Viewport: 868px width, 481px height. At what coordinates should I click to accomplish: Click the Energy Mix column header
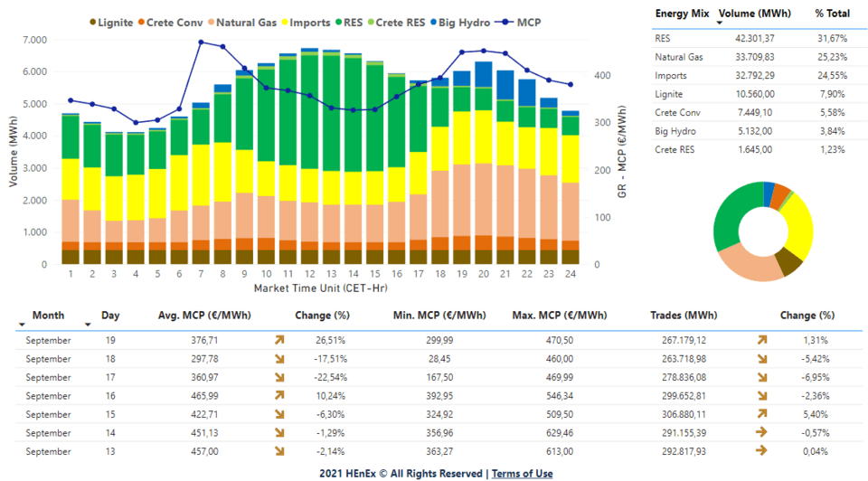pos(681,14)
